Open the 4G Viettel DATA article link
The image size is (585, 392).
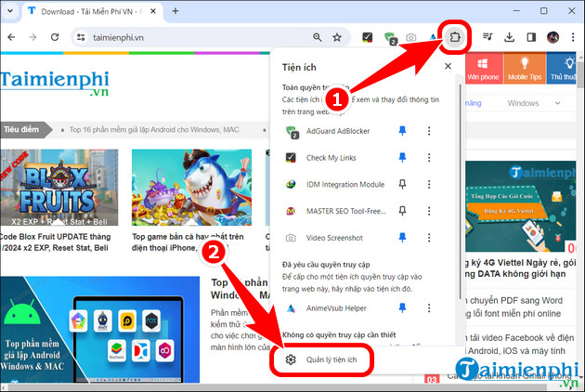pos(520,268)
